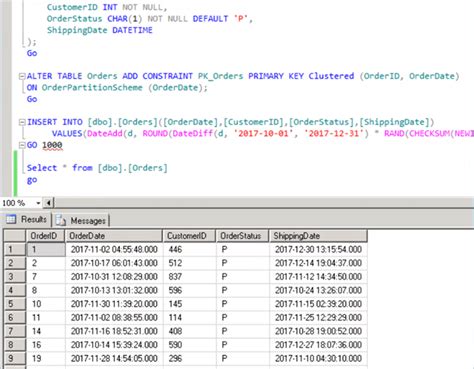Select result row number 1

(x=15, y=249)
